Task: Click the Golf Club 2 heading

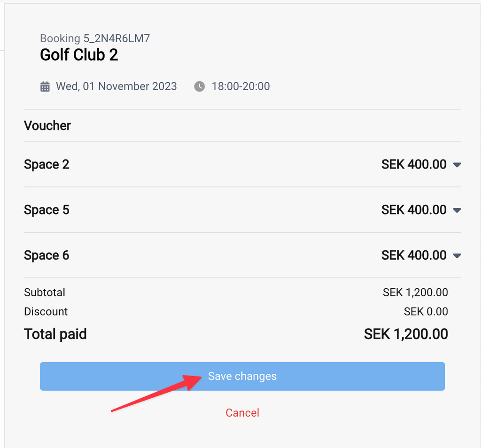Action: [x=79, y=55]
